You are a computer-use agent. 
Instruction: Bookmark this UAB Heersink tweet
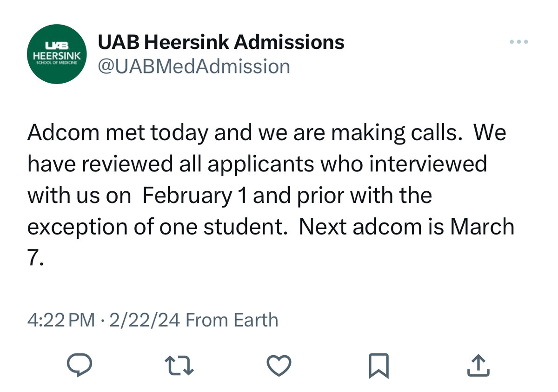tap(378, 365)
